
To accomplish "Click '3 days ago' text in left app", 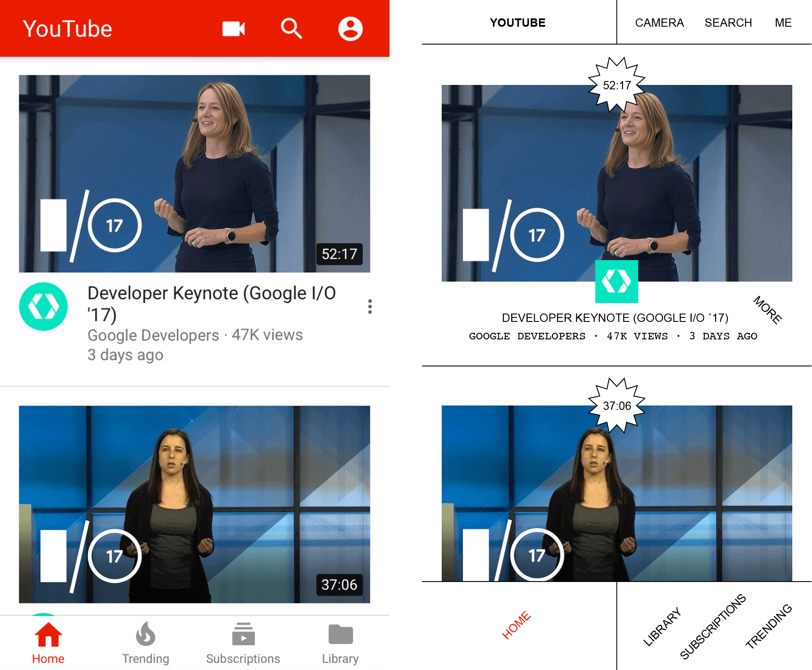I will [125, 355].
